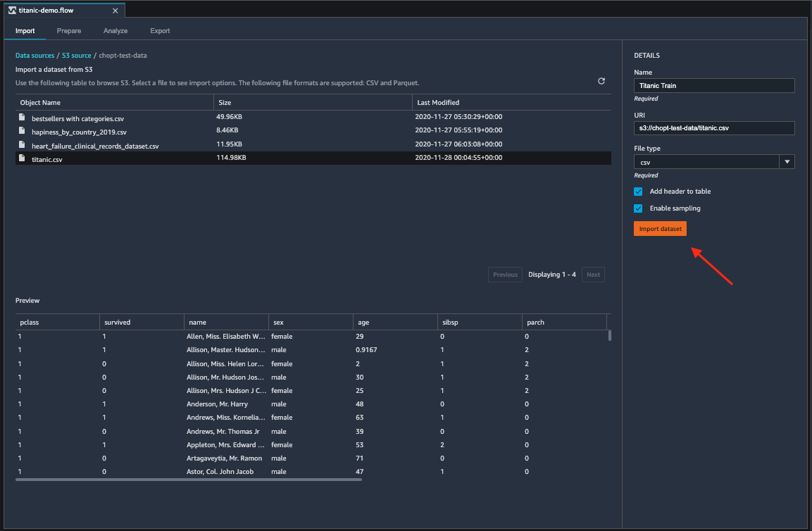This screenshot has height=531, width=812.
Task: Open the File type dropdown arrow
Action: (787, 162)
